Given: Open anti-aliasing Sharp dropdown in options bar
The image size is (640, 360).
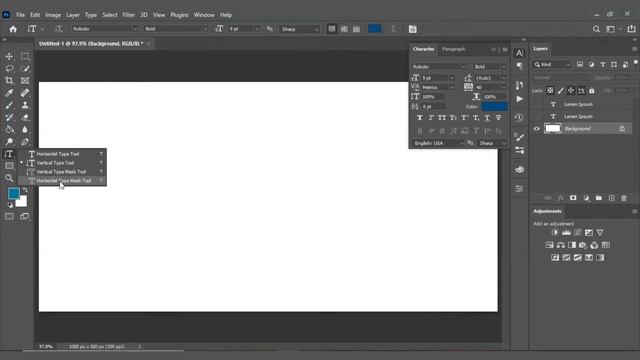Looking at the screenshot, I should click(x=300, y=29).
